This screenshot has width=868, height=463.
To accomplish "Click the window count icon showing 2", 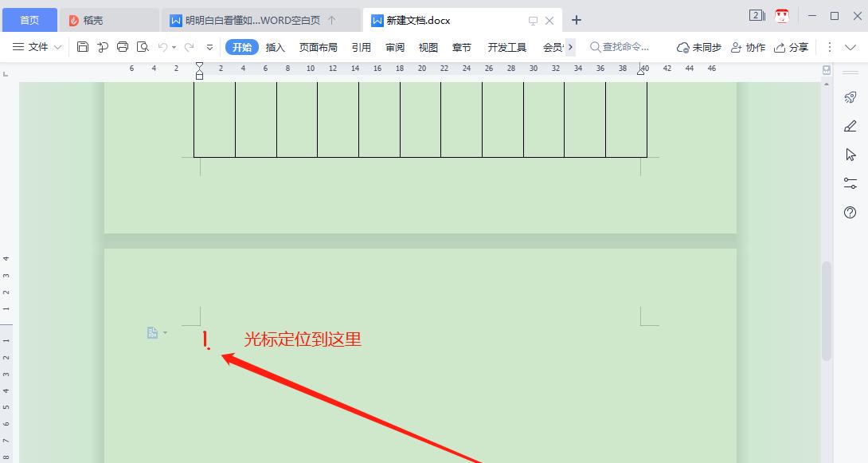I will click(x=757, y=15).
